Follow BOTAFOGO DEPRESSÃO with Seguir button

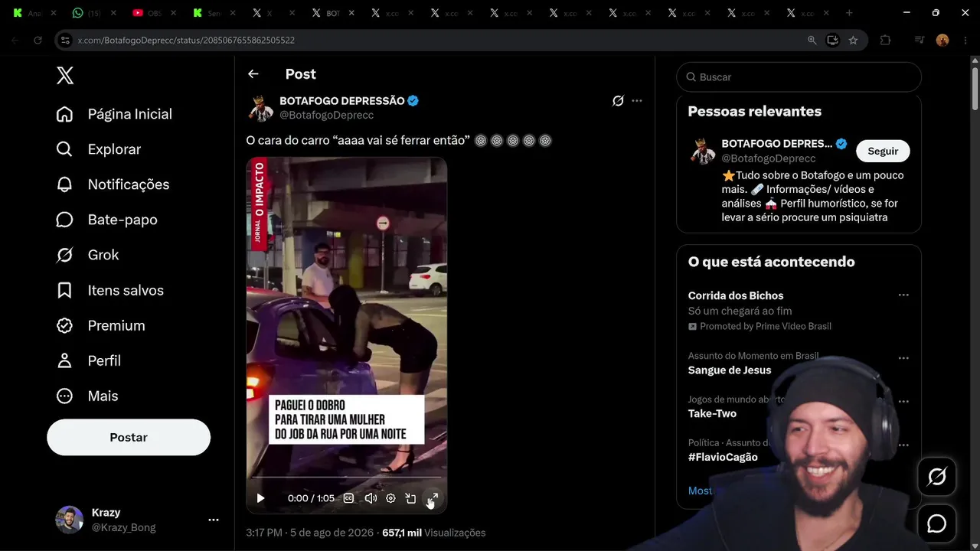(x=883, y=152)
